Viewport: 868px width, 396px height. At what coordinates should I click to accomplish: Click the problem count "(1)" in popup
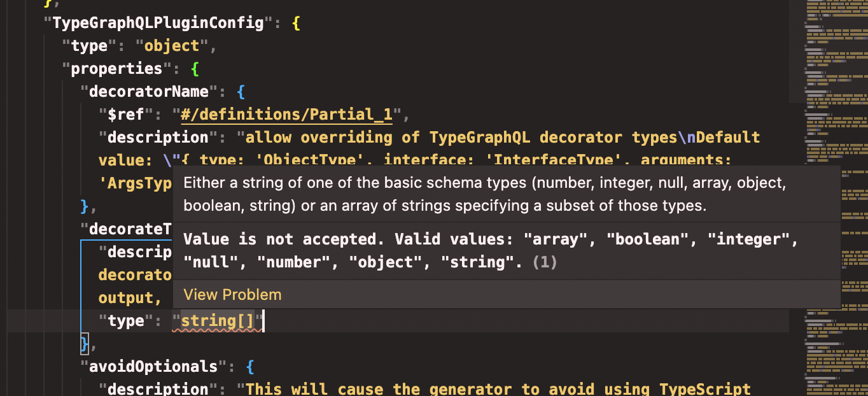coord(545,262)
